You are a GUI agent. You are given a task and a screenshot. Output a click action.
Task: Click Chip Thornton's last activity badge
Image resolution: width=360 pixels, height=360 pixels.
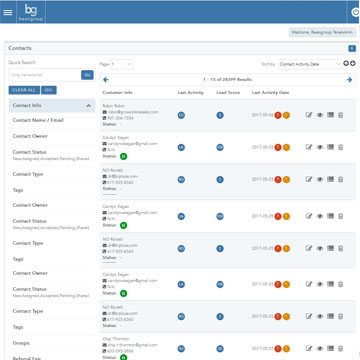point(181,349)
